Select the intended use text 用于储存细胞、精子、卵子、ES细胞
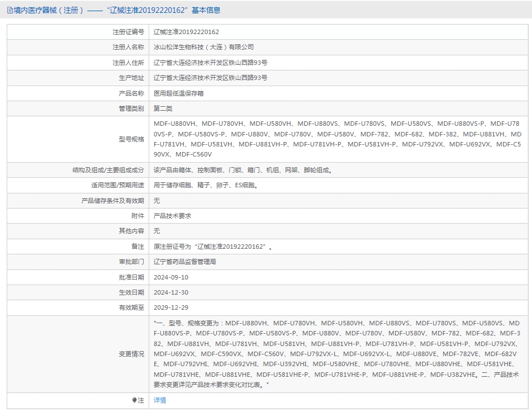This screenshot has height=412, width=532. [207, 185]
